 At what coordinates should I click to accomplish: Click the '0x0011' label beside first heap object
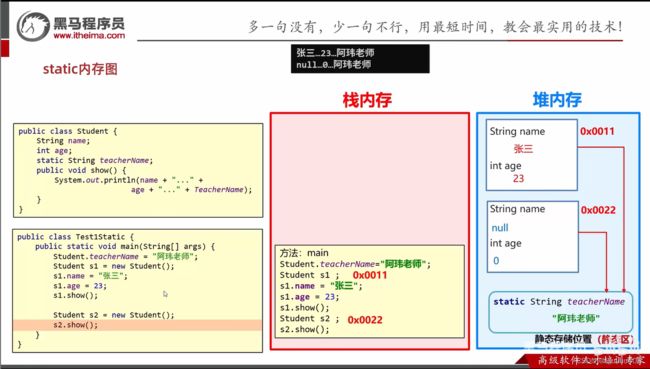pos(597,131)
